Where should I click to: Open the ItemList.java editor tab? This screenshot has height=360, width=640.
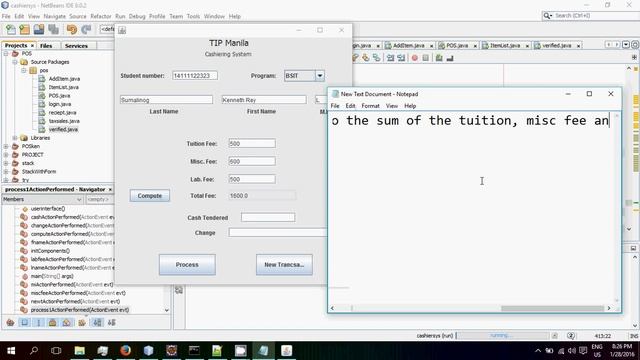click(504, 46)
